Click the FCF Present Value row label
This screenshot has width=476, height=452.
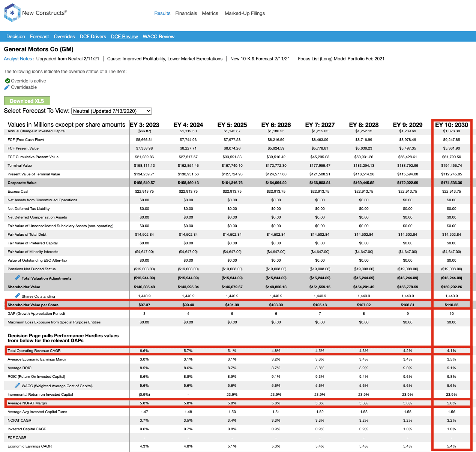point(23,148)
